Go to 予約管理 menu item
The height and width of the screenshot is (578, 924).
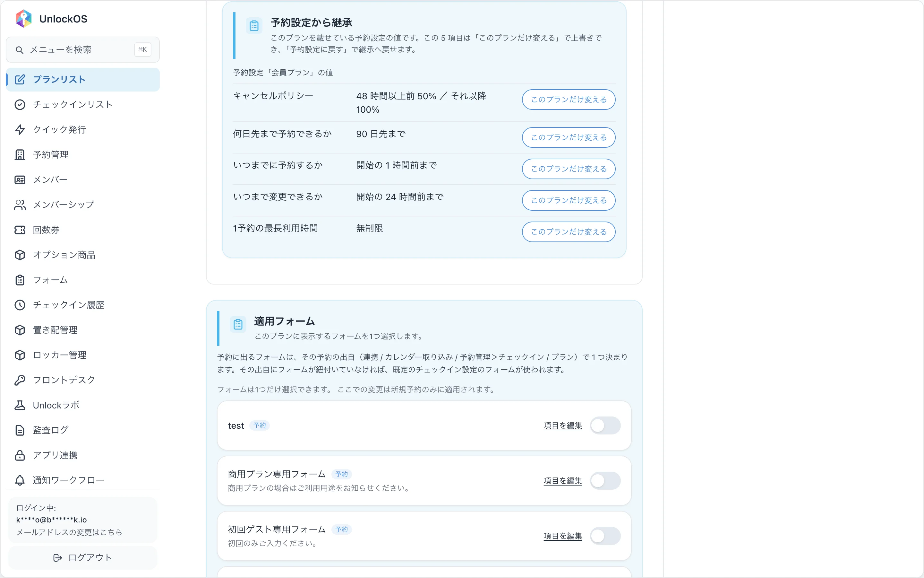point(83,154)
